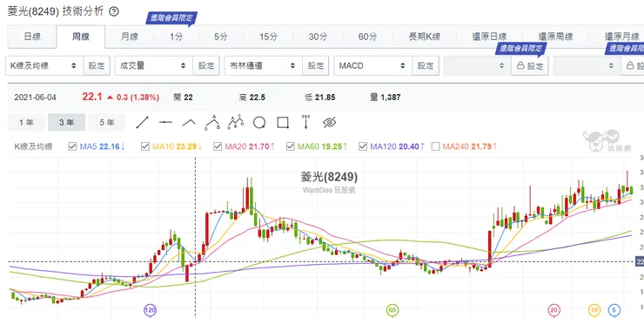The height and width of the screenshot is (318, 644).
Task: Toggle the hide drawings eye icon
Action: (329, 122)
